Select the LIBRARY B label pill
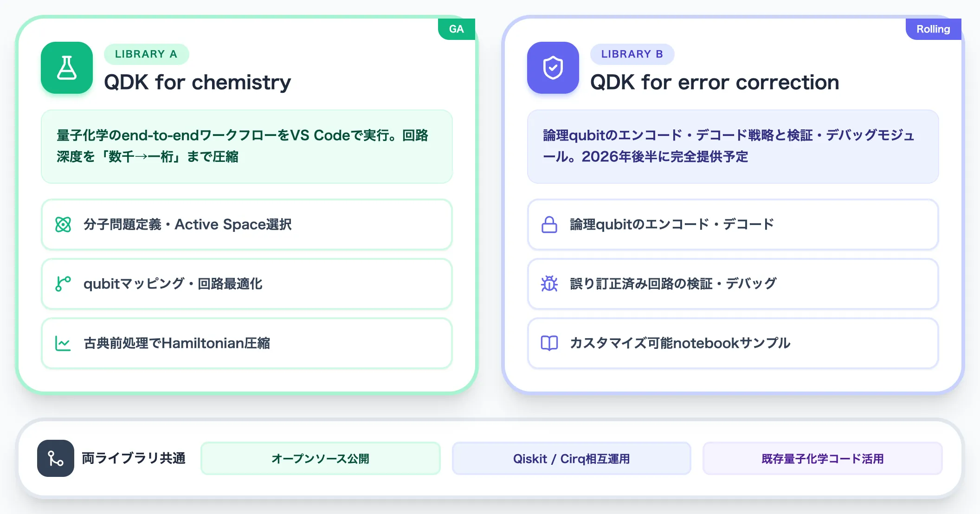980x514 pixels. [632, 54]
